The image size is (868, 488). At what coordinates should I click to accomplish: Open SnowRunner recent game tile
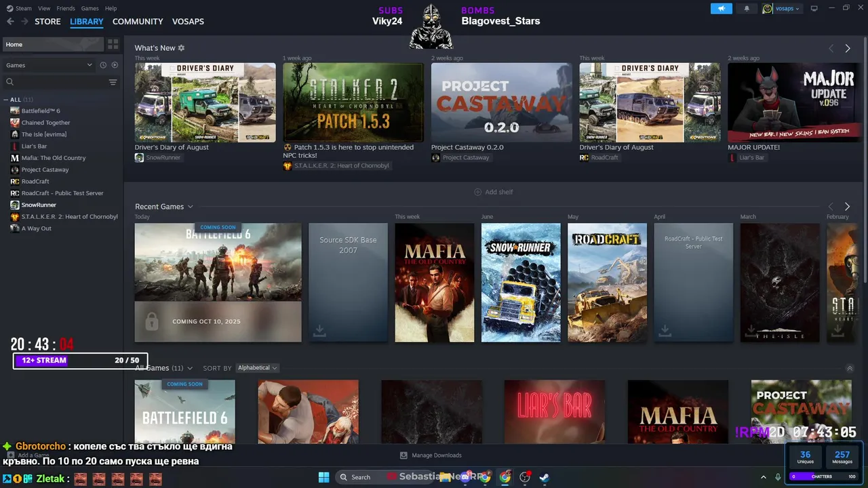click(521, 283)
